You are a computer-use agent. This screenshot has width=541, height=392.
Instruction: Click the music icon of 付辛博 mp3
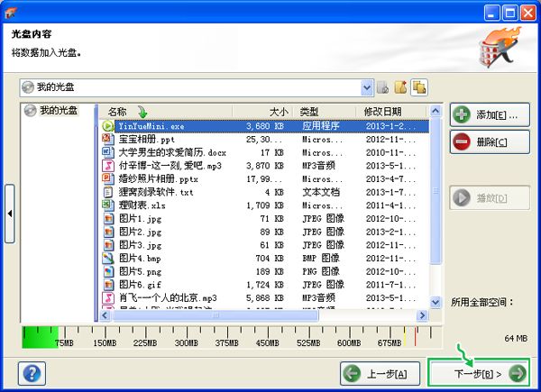pos(108,166)
